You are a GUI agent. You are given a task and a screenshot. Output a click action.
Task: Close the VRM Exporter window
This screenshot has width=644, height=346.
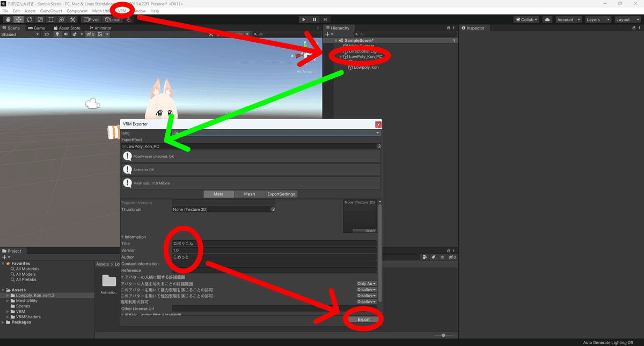(x=378, y=124)
